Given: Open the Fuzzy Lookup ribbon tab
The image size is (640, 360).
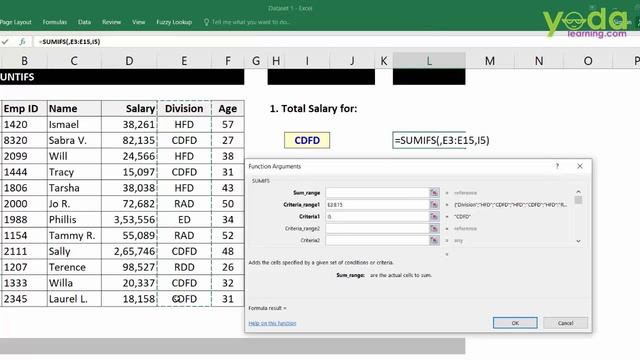Looking at the screenshot, I should pyautogui.click(x=174, y=22).
